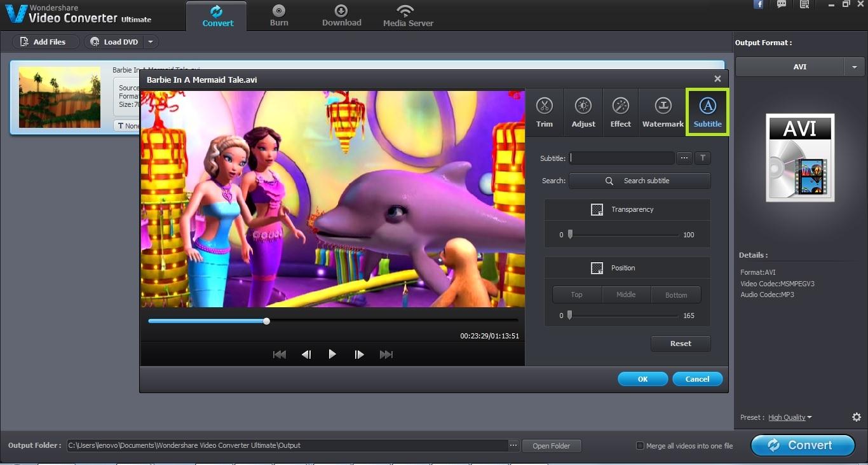Set subtitle position to Bottom
The height and width of the screenshot is (465, 868).
(x=676, y=295)
